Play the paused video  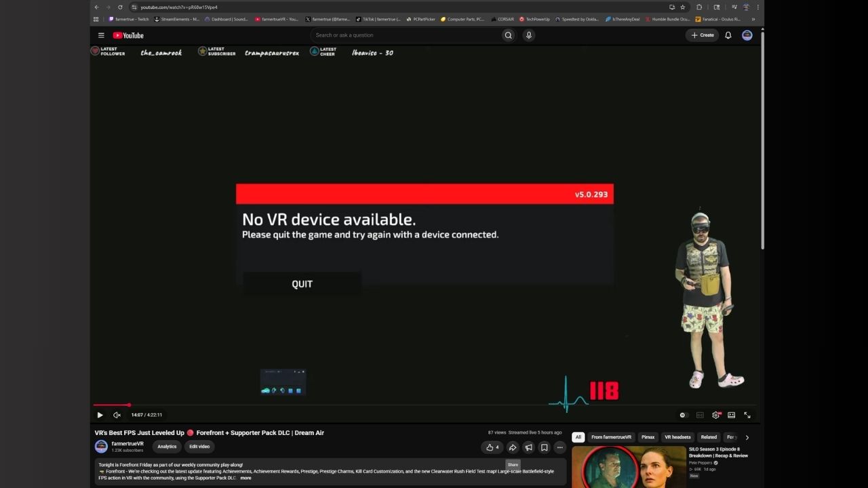tap(100, 415)
